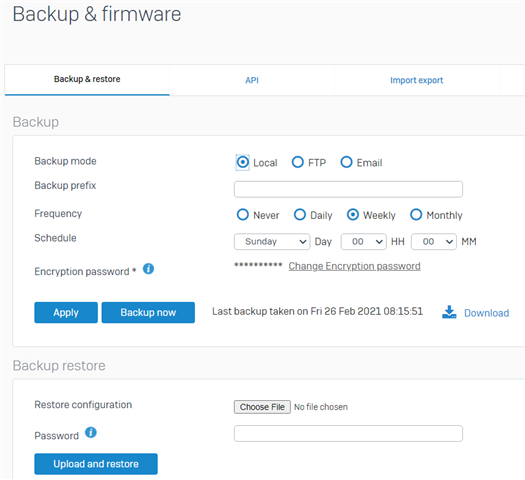Switch to the API tab
525x480 pixels.
(x=252, y=80)
